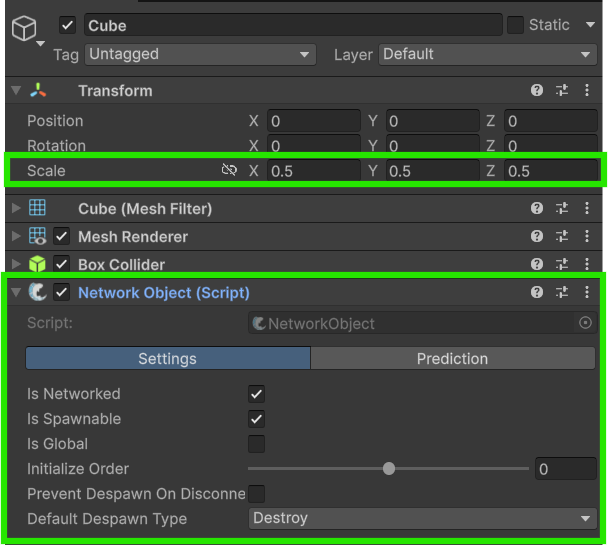Click the Cube (Mesh Filter) header title
Viewport: 608px width, 545px height.
[x=145, y=209]
